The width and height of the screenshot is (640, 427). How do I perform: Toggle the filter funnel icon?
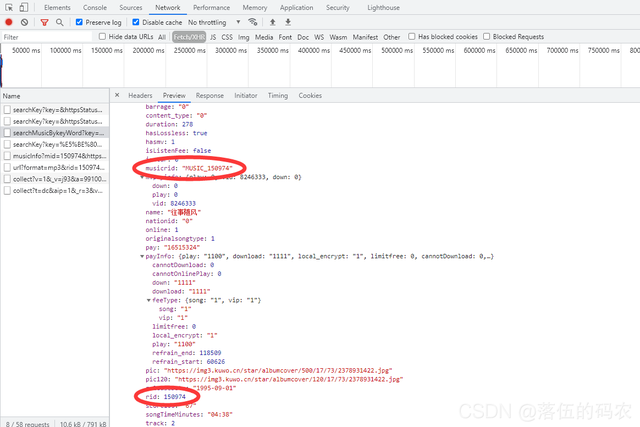tap(44, 22)
